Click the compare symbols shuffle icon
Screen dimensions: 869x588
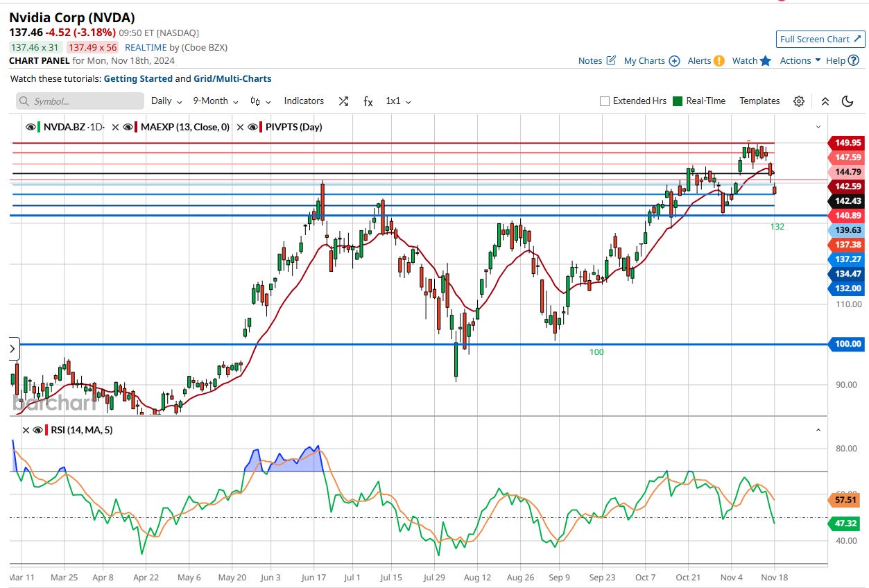[343, 101]
